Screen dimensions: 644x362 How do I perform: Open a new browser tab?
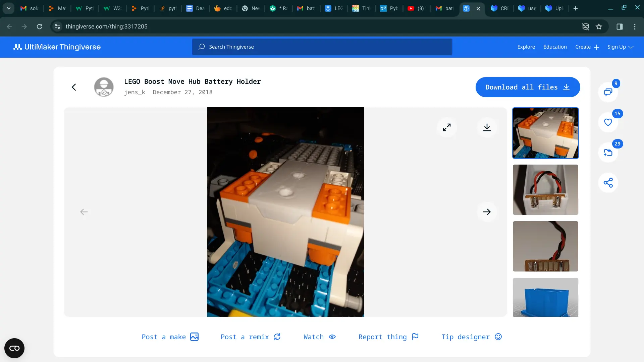[x=576, y=8]
